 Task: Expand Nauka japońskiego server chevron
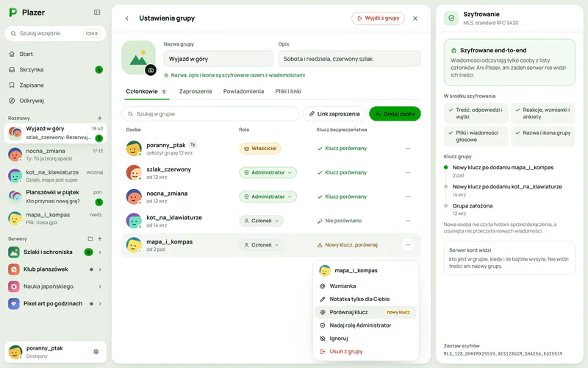100,286
